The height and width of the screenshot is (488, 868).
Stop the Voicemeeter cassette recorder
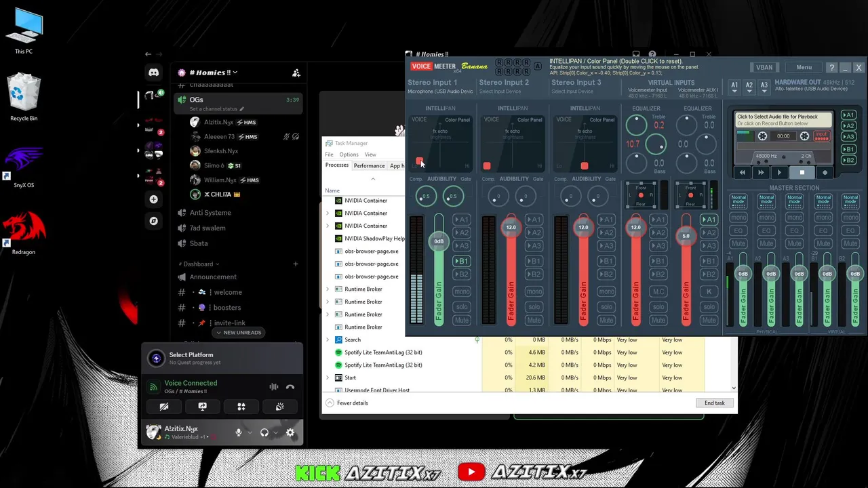tap(802, 172)
